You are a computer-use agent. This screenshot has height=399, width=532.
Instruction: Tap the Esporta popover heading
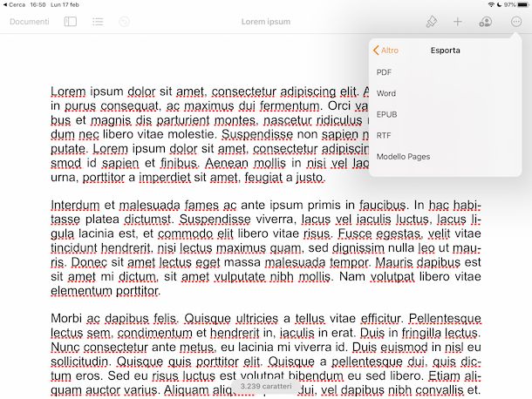[x=445, y=51]
